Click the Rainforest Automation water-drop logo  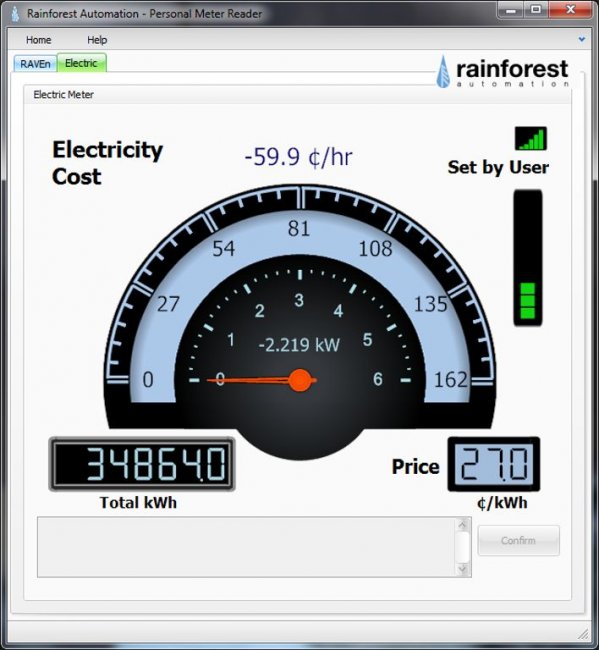point(443,72)
